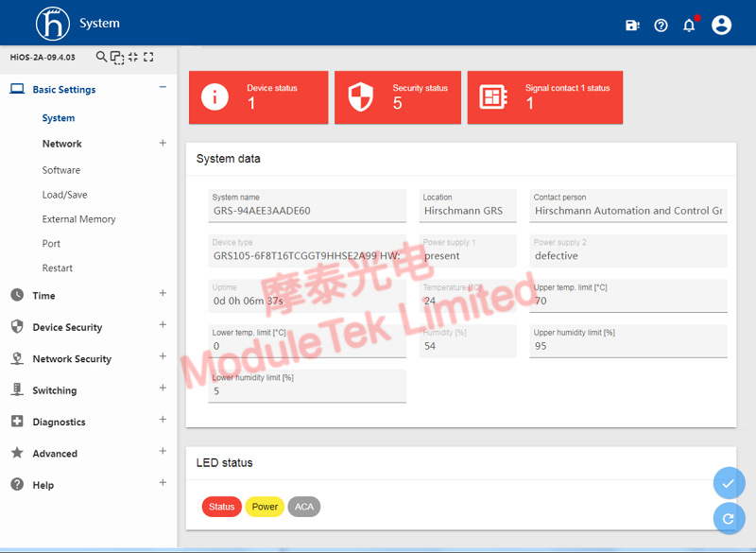756x553 pixels.
Task: Click the Signal contact 1 status icon
Action: (493, 97)
